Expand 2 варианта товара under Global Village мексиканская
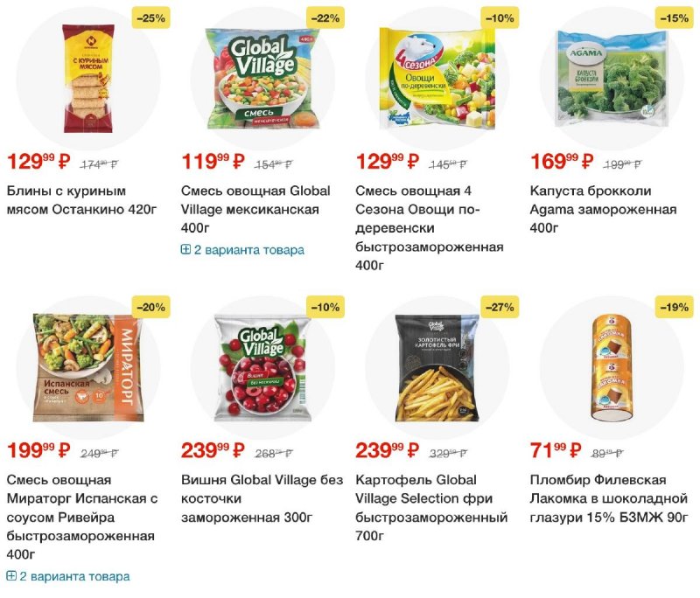The image size is (700, 598). [x=242, y=250]
